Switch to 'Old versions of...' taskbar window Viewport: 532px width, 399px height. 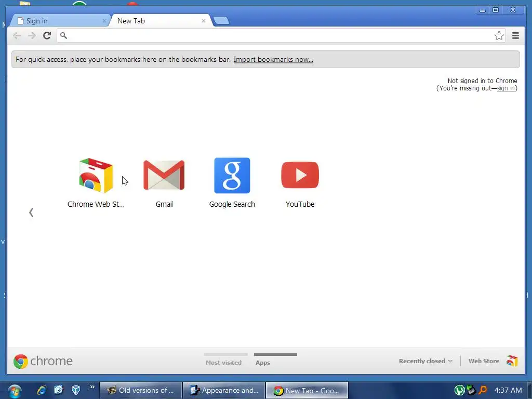tap(141, 390)
